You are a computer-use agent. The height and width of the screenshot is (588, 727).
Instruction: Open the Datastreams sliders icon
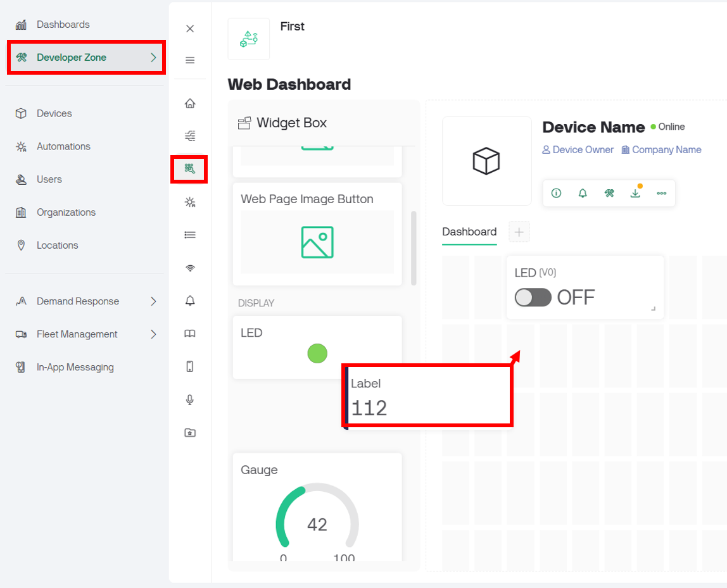(189, 135)
